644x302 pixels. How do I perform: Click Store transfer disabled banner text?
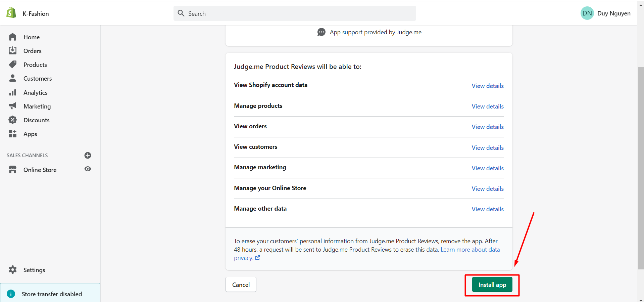click(52, 294)
